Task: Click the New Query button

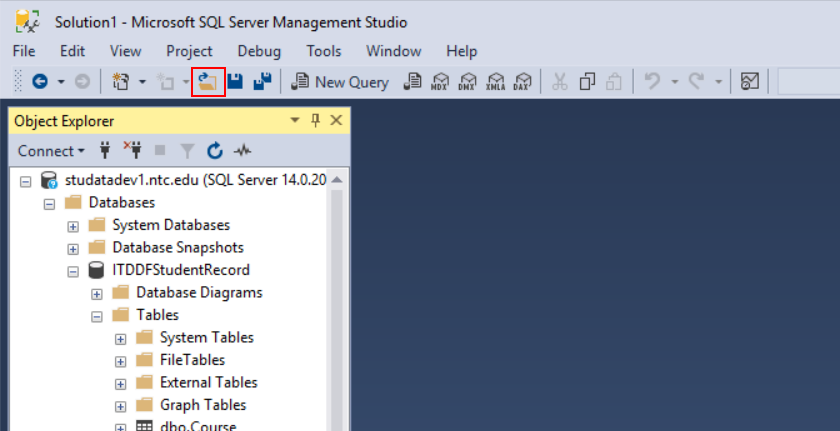Action: click(340, 82)
